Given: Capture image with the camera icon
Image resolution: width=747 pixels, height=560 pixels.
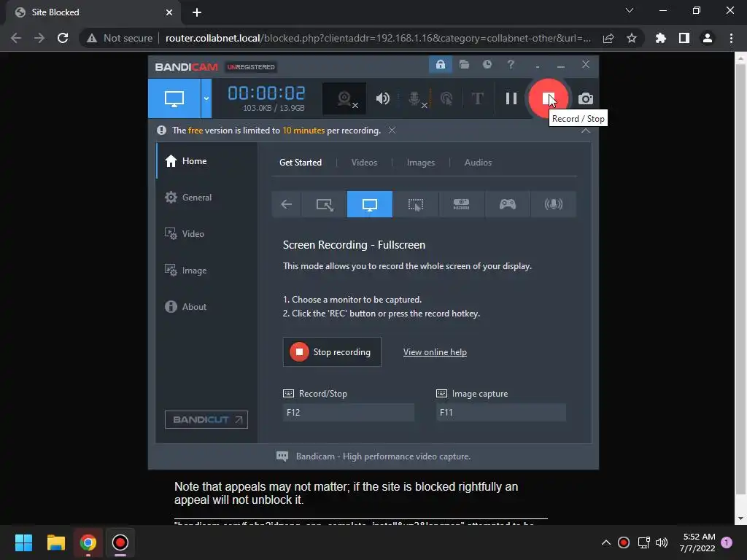Looking at the screenshot, I should click(x=586, y=98).
